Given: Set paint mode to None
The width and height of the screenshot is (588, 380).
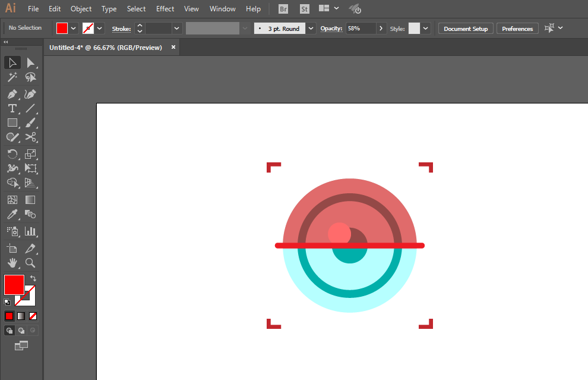Looking at the screenshot, I should pos(33,316).
